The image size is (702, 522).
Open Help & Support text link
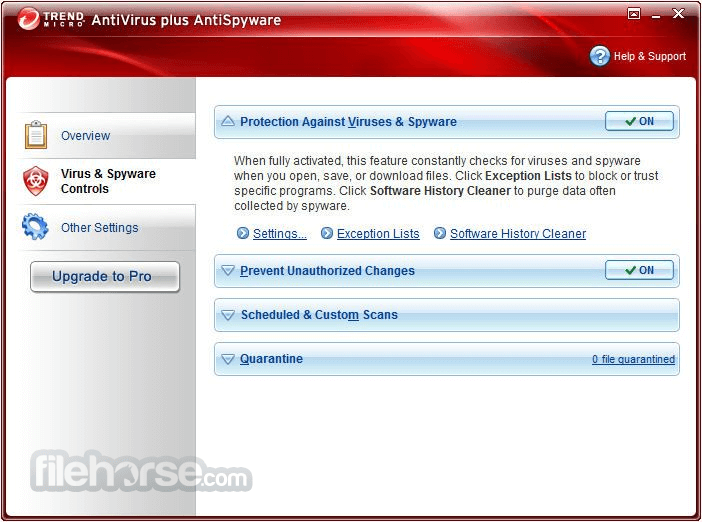(x=650, y=56)
